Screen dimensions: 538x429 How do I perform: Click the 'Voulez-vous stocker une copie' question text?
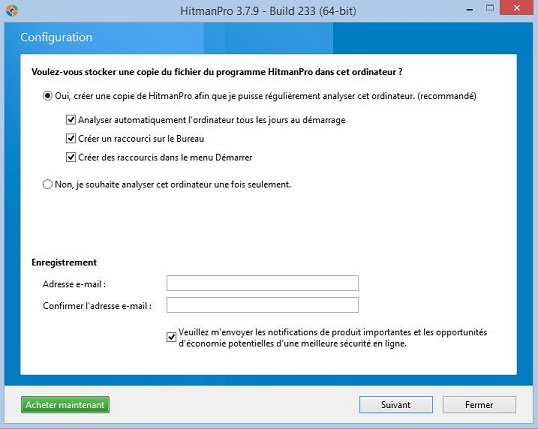[217, 72]
